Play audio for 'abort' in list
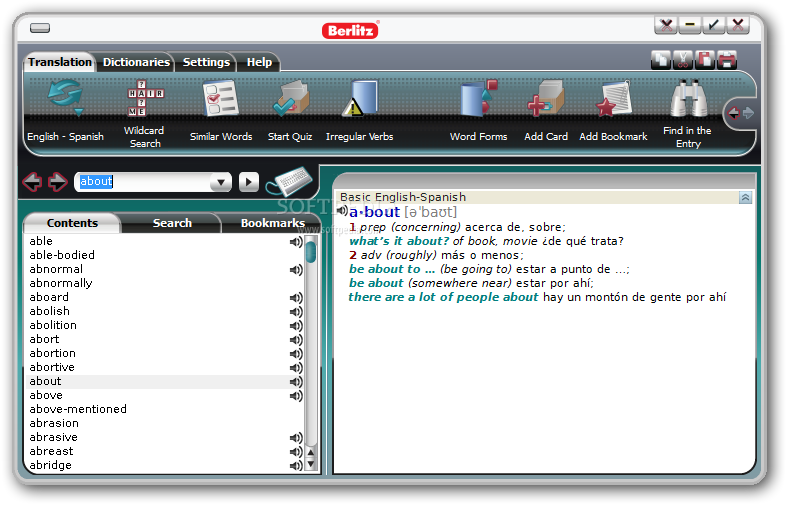This screenshot has height=505, width=787. 296,340
